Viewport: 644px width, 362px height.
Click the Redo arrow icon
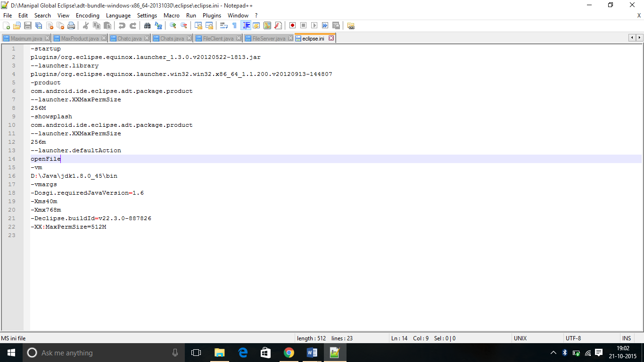click(133, 25)
